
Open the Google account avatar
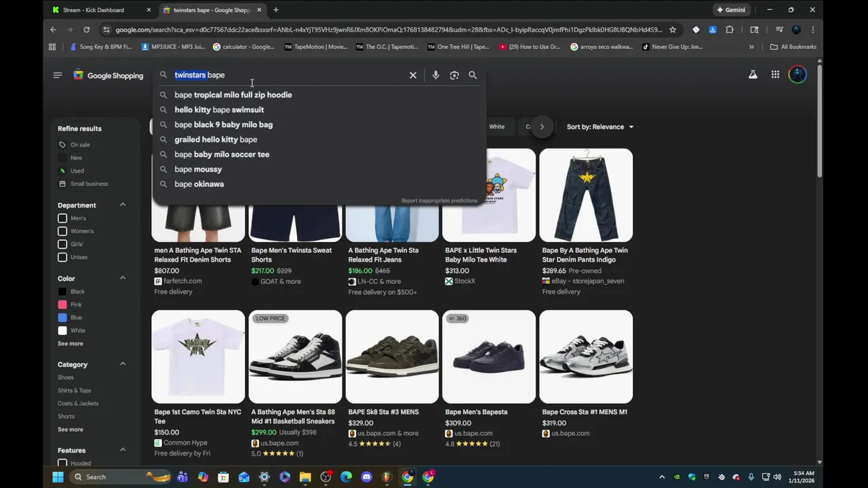[798, 75]
